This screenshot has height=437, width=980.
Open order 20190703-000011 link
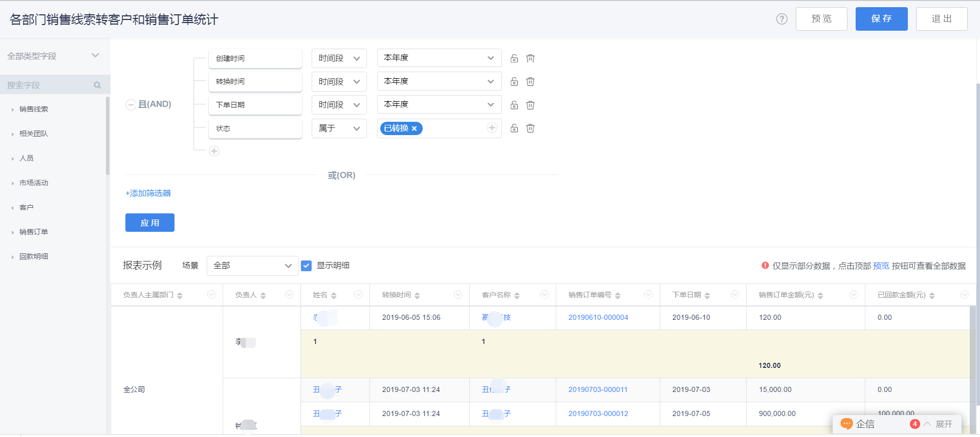[598, 389]
